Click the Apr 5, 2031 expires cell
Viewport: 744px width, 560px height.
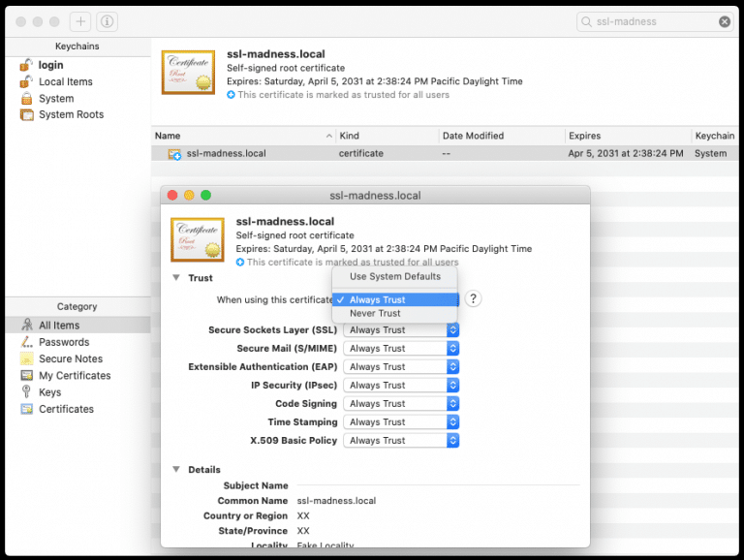[626, 153]
